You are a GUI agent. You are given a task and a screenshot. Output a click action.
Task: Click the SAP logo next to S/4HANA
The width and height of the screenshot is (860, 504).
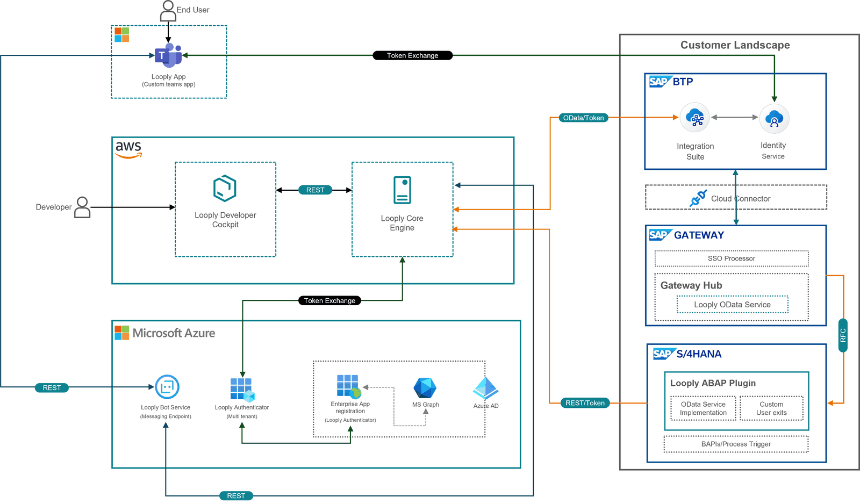point(664,354)
